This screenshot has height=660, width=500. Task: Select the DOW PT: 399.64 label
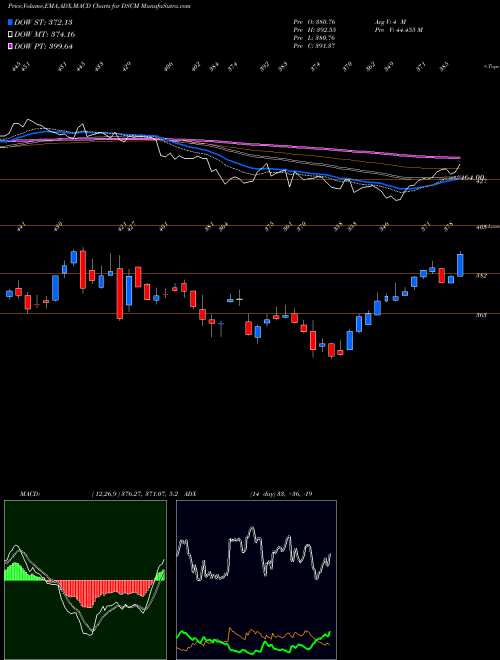tap(43, 46)
